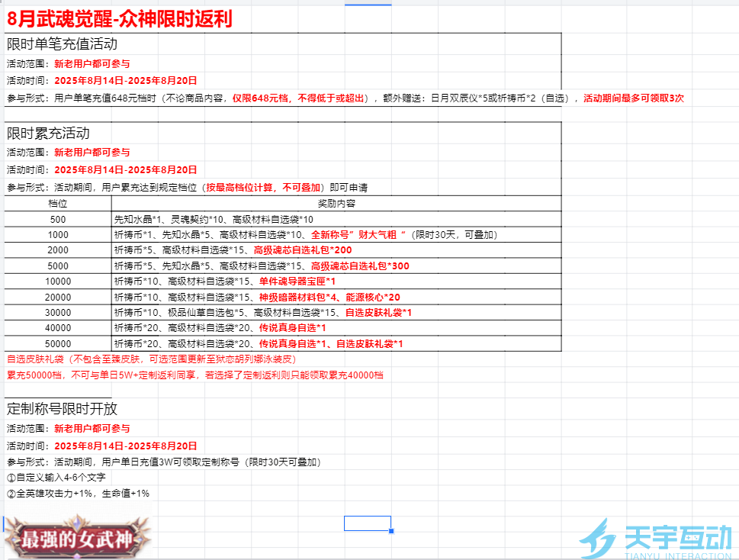Select the tier cell "20000"

click(58, 297)
